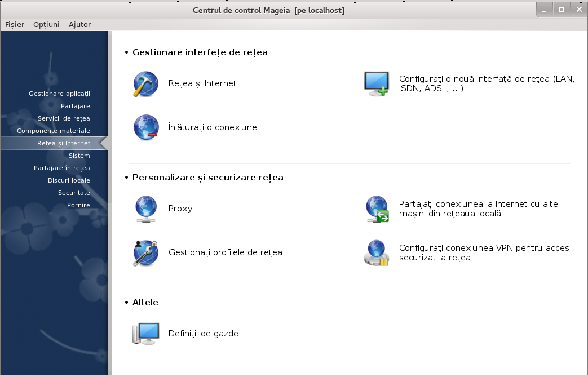
Task: Click the Înlăturați o conexiune label
Action: click(x=212, y=127)
